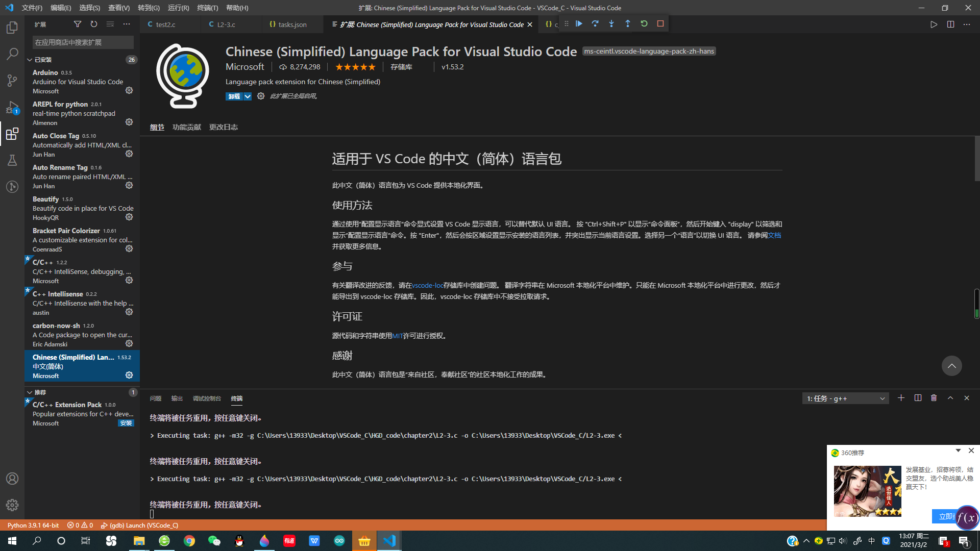Click the terminal panel scrollbar thumb
This screenshot has width=980, height=551.
point(976,304)
